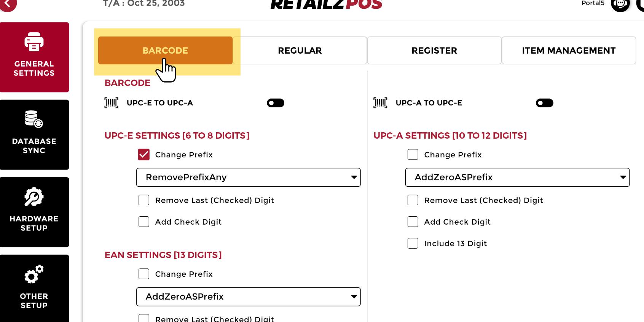This screenshot has height=322, width=644.
Task: Click barcode icon beside UPC-E TO UPC-A
Action: [111, 103]
